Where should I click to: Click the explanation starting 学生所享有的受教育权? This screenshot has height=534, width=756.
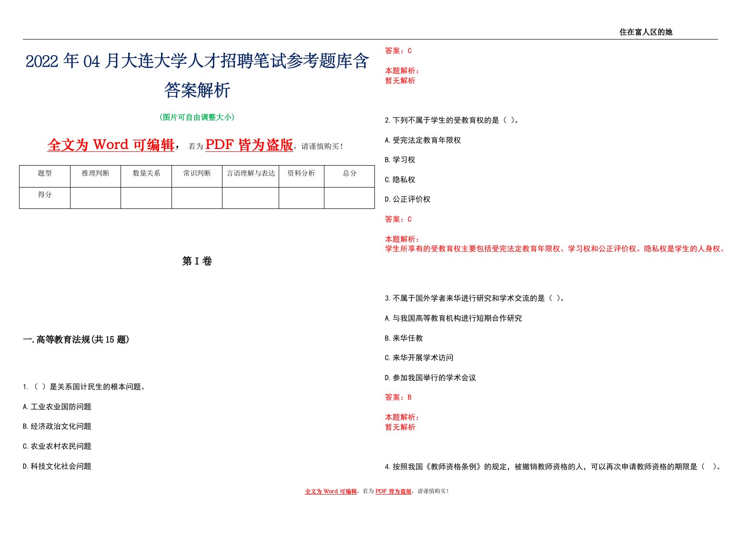click(555, 249)
